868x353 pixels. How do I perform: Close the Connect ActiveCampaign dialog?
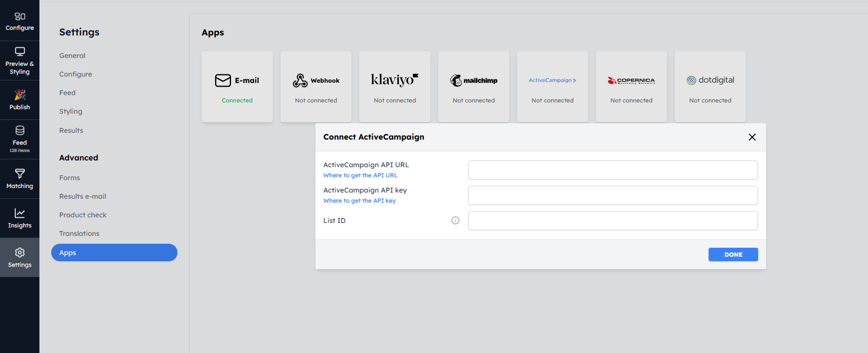752,137
